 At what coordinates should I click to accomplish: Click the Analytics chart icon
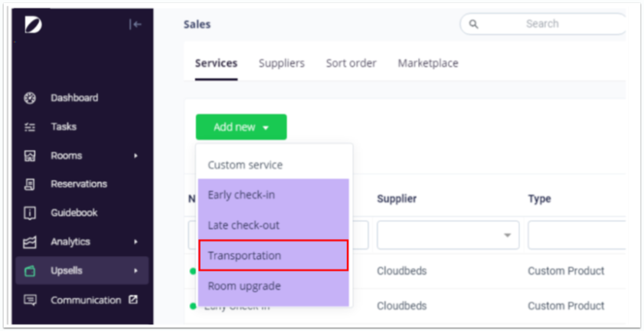(x=31, y=242)
